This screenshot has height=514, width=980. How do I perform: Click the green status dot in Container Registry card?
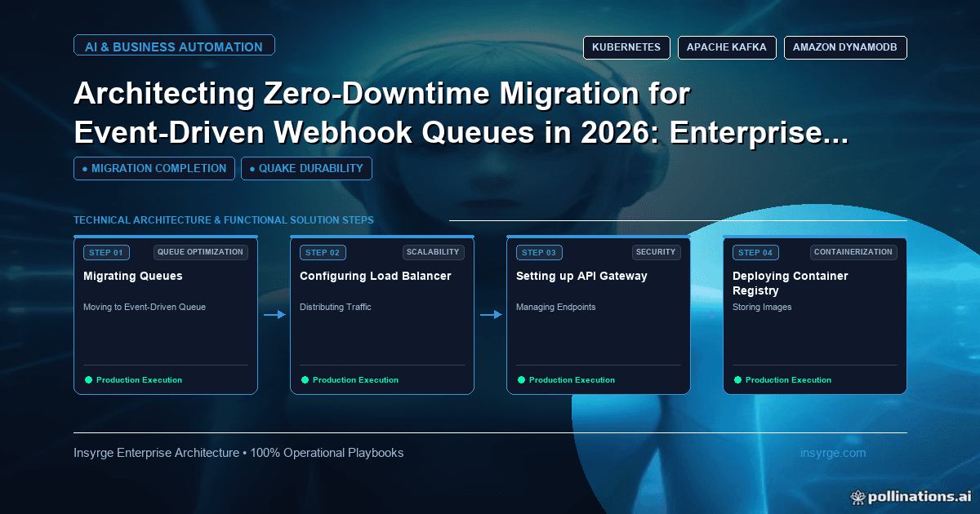738,379
